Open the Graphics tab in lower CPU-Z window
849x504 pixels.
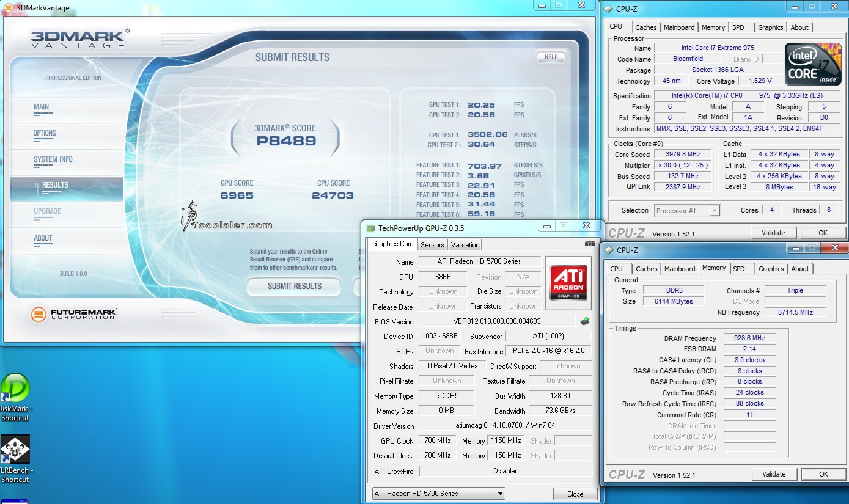coord(771,269)
